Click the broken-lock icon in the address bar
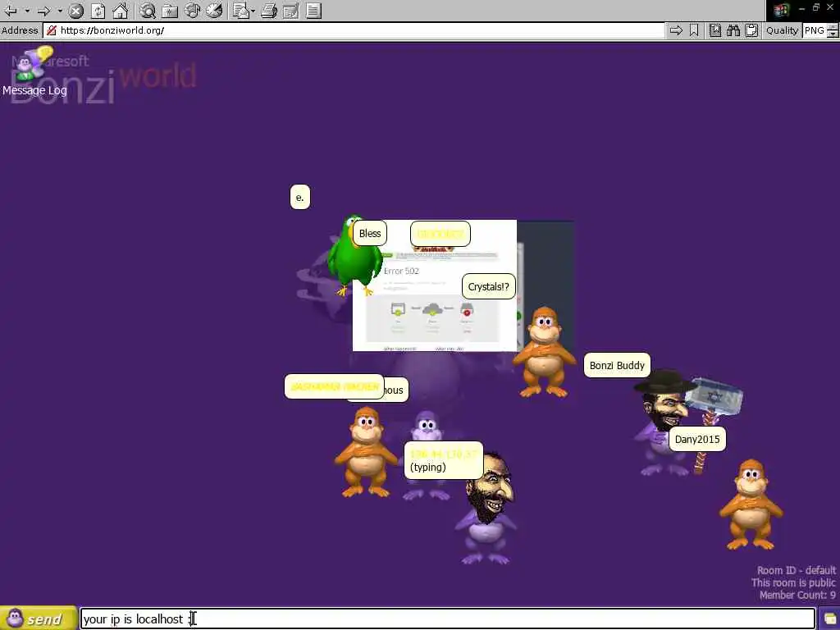The image size is (840, 630). point(52,30)
